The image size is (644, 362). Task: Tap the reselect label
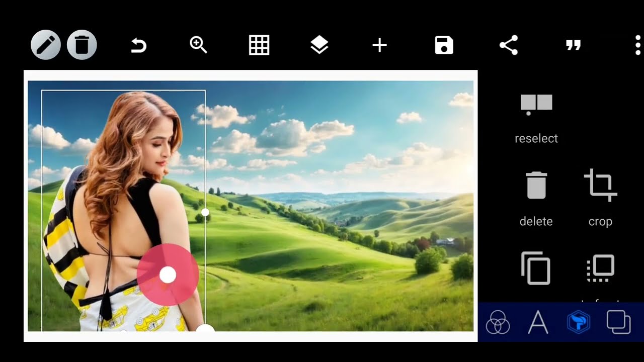tap(536, 138)
